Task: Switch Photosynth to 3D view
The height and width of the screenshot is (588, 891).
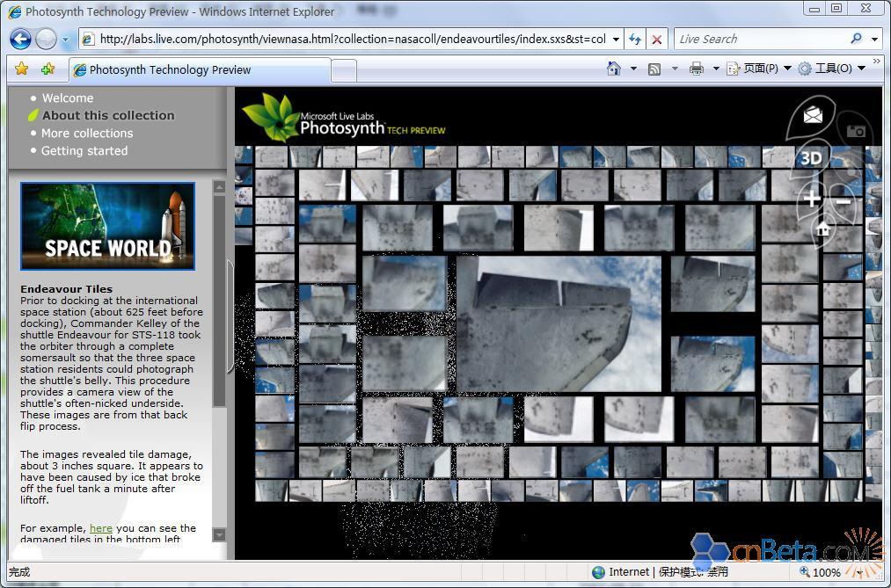Action: [811, 158]
